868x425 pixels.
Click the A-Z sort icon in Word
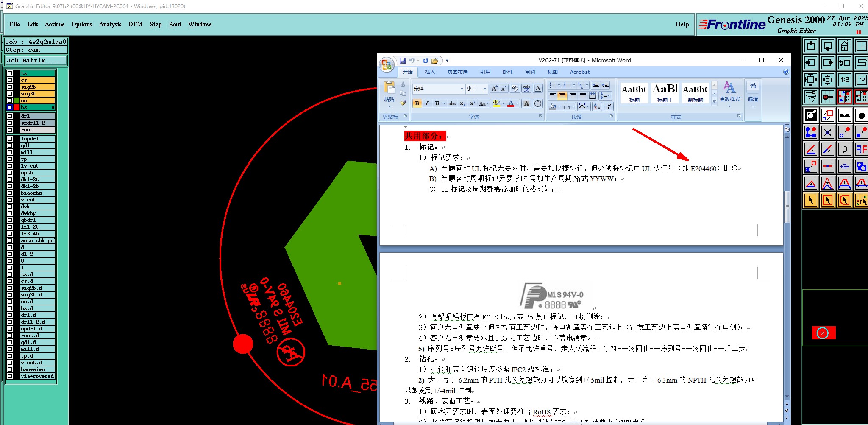coord(597,106)
